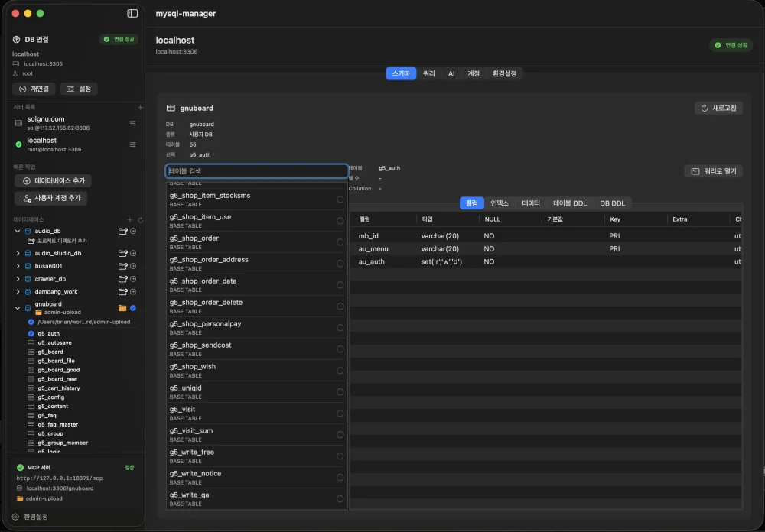This screenshot has width=765, height=532.
Task: Show the 테이블 DDL tab
Action: click(570, 203)
